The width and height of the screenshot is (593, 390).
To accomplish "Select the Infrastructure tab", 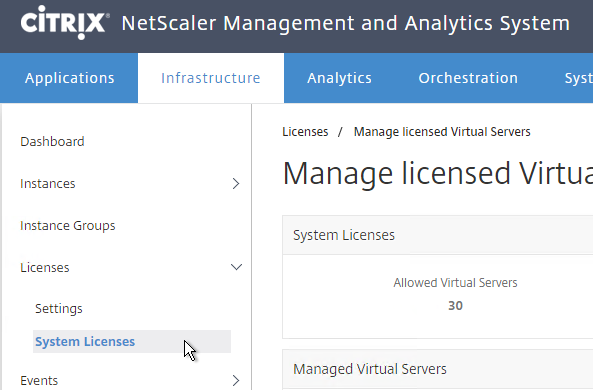I will pyautogui.click(x=211, y=78).
